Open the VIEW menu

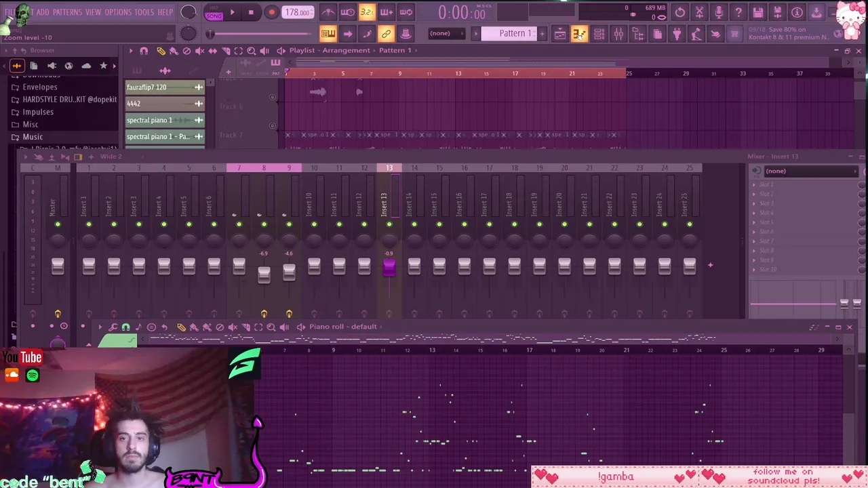pos(93,12)
